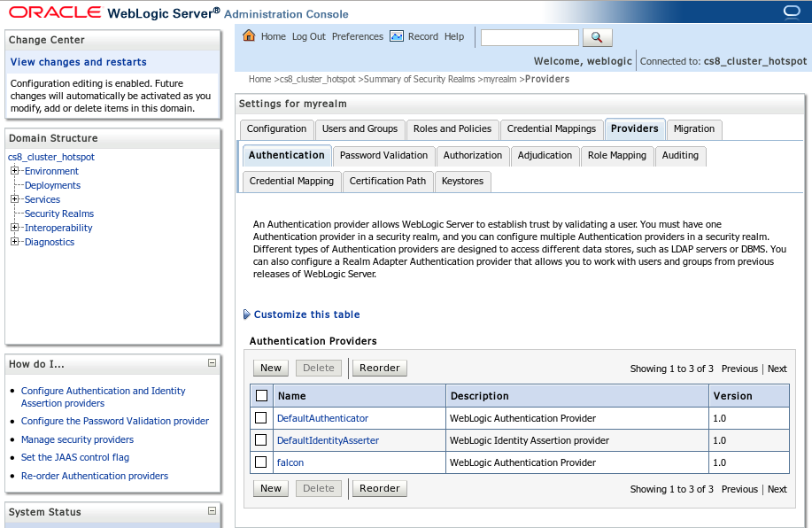Click the Oracle logo
This screenshot has height=528, width=812.
[x=55, y=12]
